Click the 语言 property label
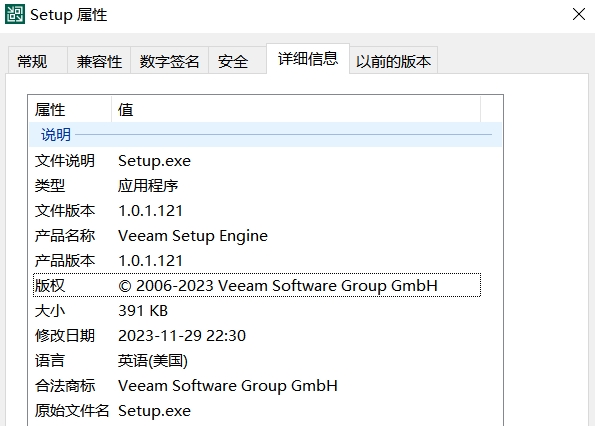The width and height of the screenshot is (595, 426). [x=50, y=361]
